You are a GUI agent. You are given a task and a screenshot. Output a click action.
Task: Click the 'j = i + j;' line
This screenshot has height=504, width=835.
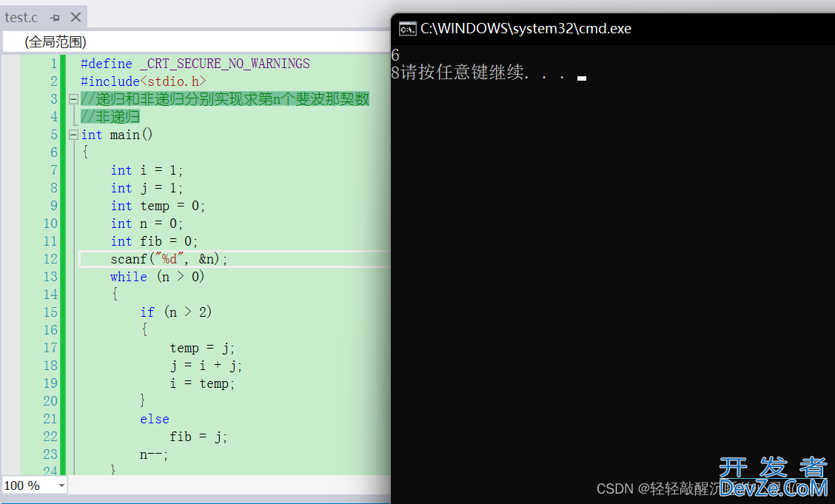(206, 366)
